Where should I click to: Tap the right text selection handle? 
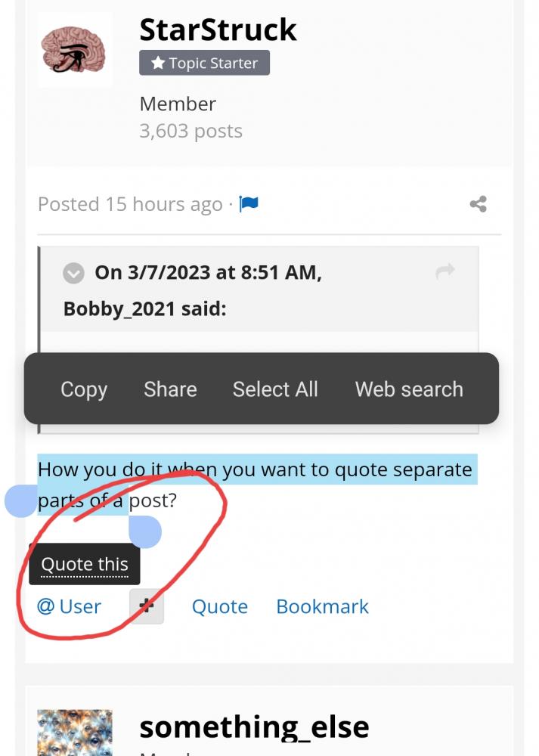click(145, 531)
